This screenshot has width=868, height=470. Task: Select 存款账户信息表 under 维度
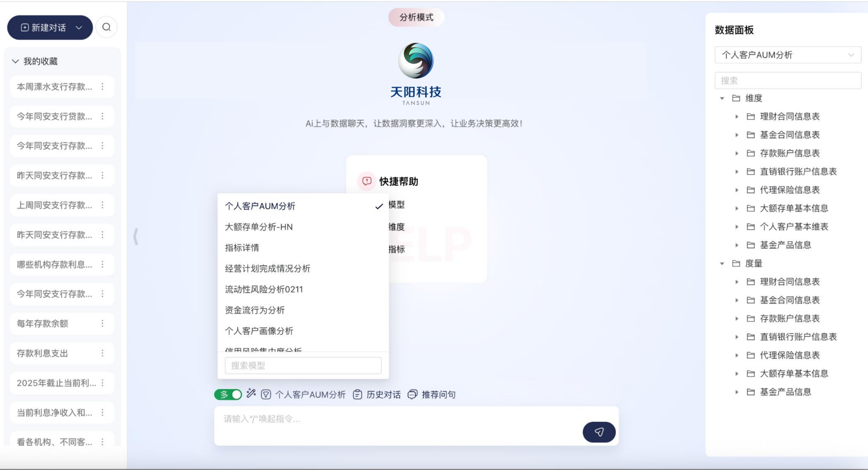click(790, 153)
